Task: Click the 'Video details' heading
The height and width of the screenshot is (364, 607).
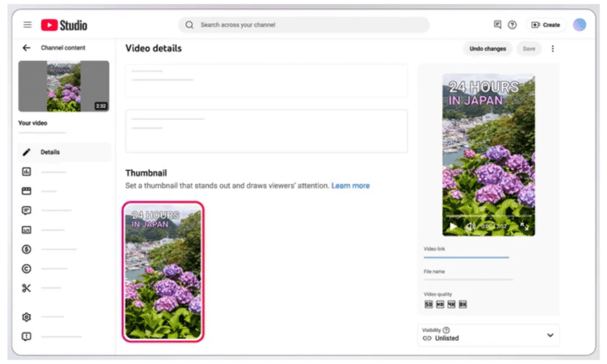Action: point(154,49)
